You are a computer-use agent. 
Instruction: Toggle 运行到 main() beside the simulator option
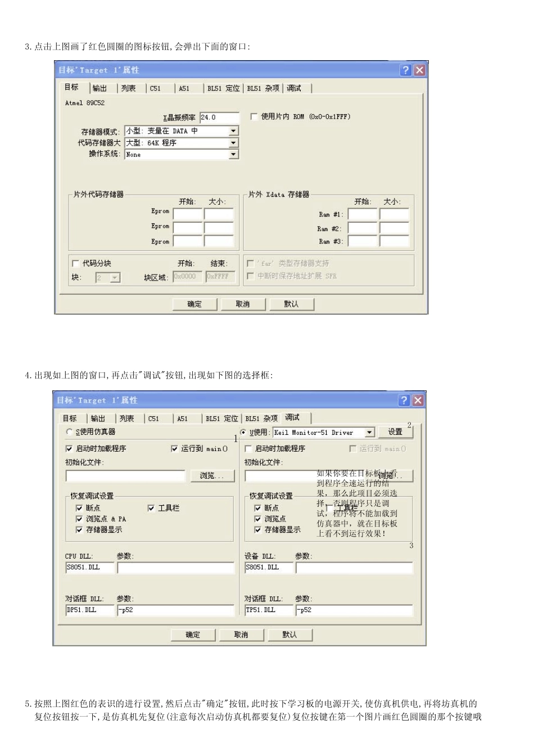pyautogui.click(x=175, y=449)
